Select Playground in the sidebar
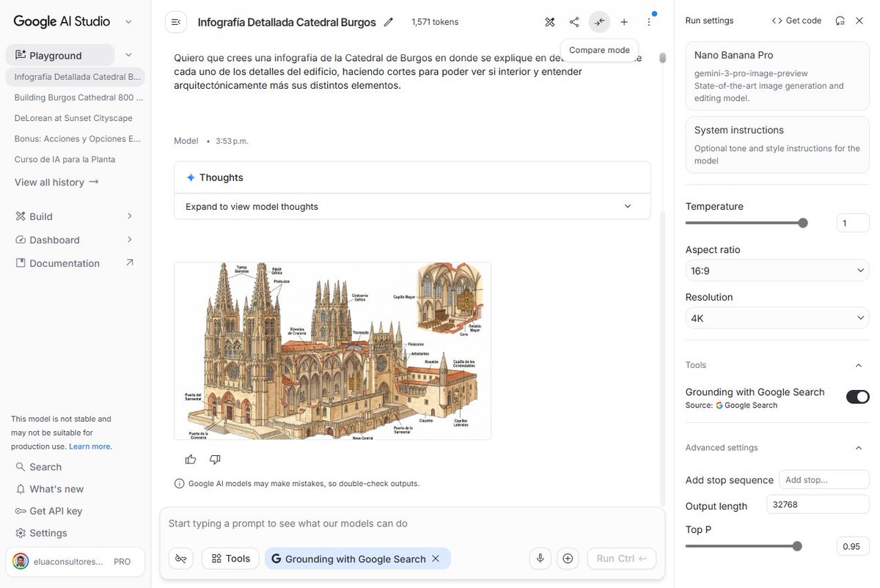This screenshot has width=880, height=588. 60,55
